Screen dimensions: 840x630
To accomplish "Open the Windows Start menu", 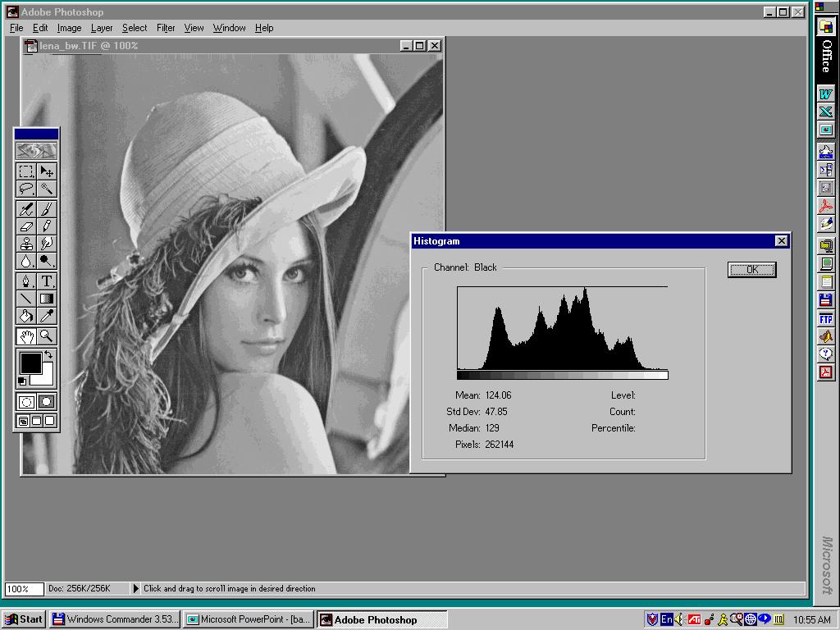I will [x=24, y=619].
